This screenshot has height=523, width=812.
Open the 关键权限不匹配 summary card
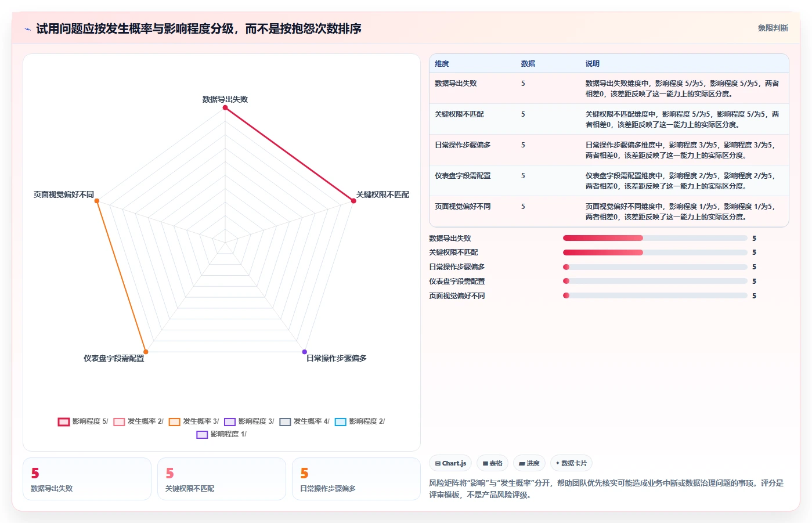point(222,479)
